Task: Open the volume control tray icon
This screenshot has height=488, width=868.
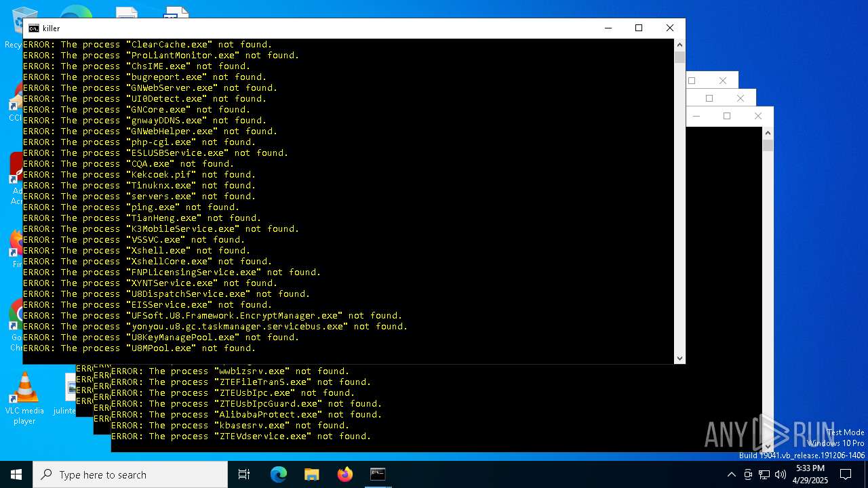Action: [x=781, y=474]
